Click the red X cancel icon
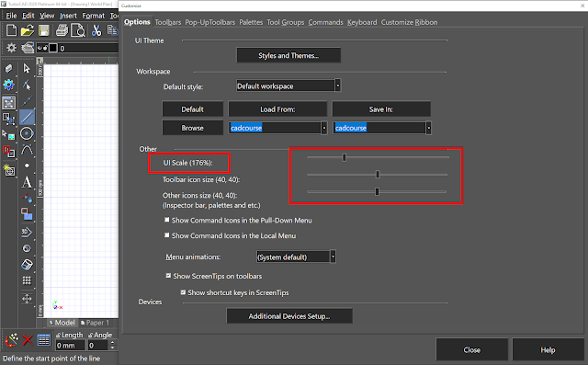The image size is (588, 365). tap(28, 340)
